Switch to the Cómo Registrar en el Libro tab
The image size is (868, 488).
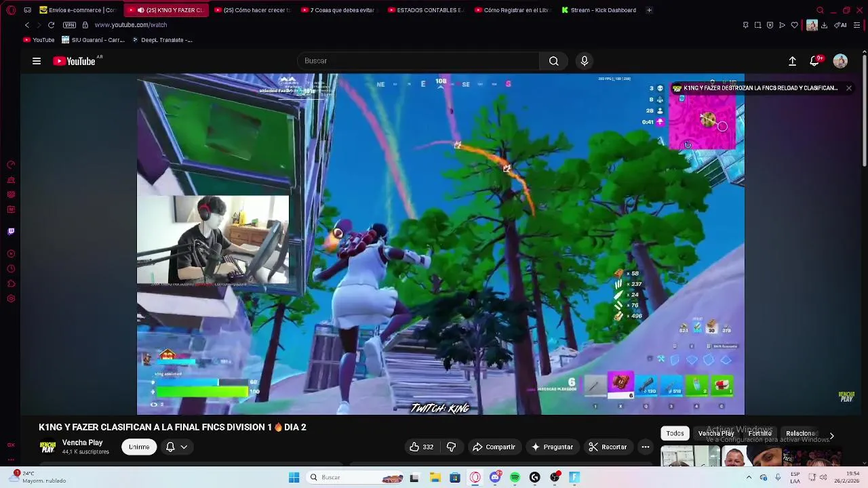click(x=512, y=10)
